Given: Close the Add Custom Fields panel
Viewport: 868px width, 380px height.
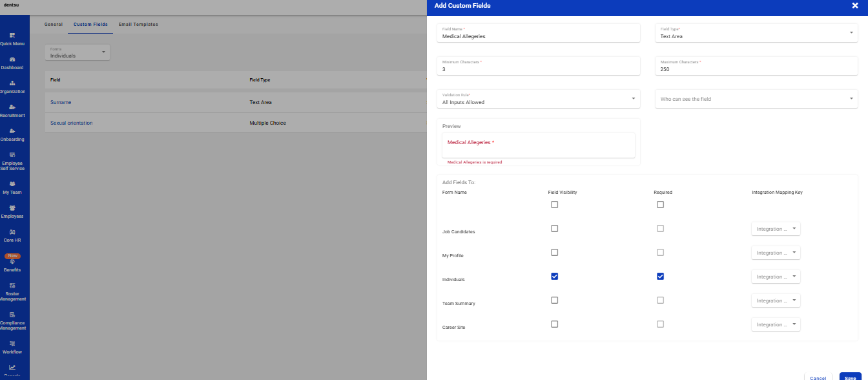Looking at the screenshot, I should [x=855, y=6].
